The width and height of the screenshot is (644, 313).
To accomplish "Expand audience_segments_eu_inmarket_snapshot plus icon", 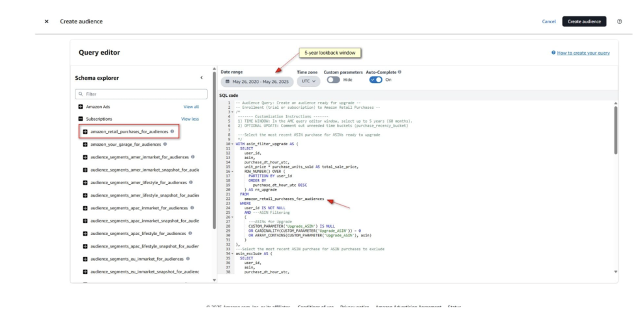I will (x=85, y=272).
